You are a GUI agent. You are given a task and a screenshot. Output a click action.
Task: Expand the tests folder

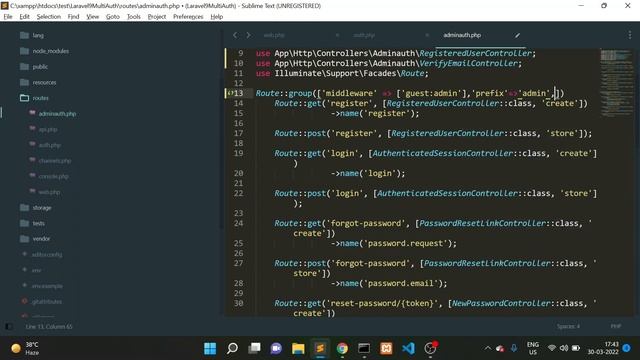(x=38, y=223)
